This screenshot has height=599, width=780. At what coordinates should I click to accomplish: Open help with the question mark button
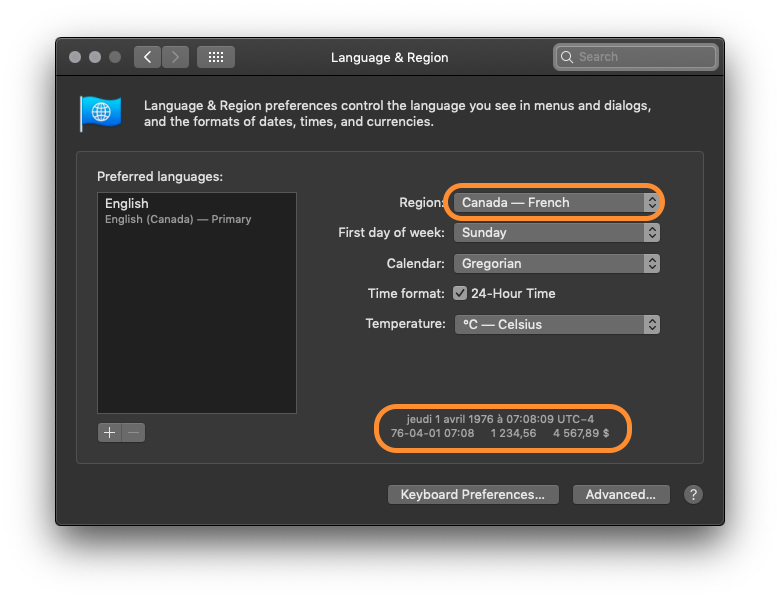693,495
